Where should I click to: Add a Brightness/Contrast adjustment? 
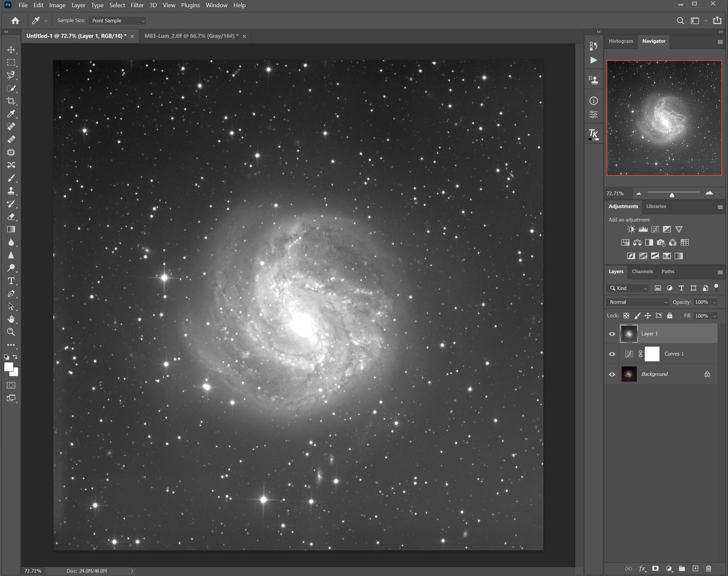click(631, 229)
